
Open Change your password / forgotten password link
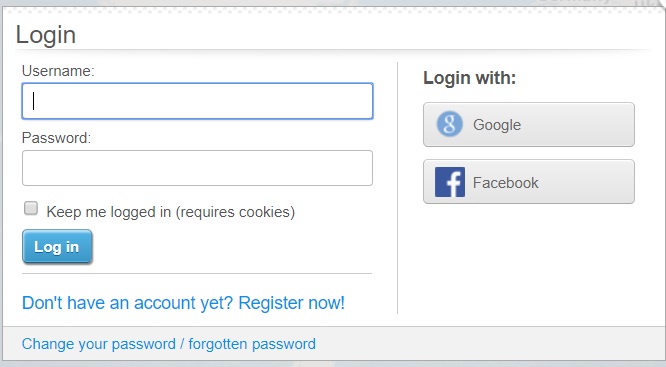(169, 344)
